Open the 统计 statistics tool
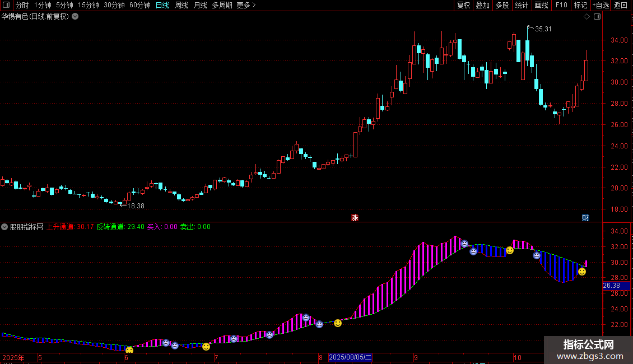Image resolution: width=633 pixels, height=364 pixels. (522, 5)
